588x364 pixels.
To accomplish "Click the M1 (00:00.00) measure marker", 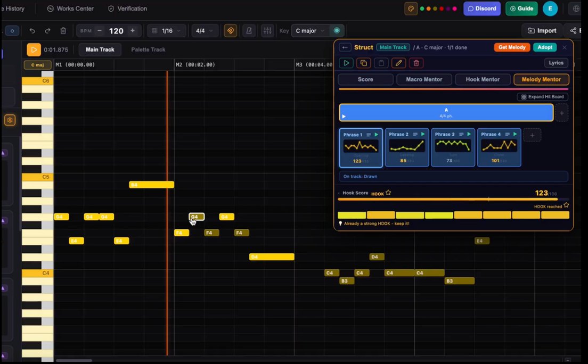I will [x=75, y=65].
